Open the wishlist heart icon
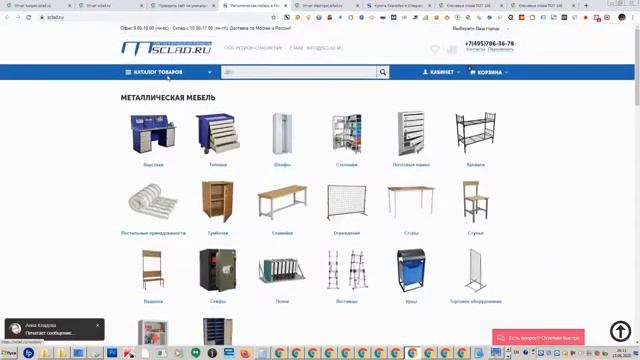640x360 pixels. click(x=435, y=49)
